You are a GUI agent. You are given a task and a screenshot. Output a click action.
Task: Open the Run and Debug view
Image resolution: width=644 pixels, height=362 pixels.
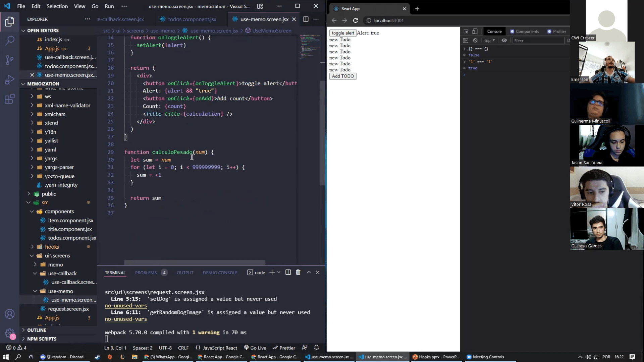[x=10, y=80]
